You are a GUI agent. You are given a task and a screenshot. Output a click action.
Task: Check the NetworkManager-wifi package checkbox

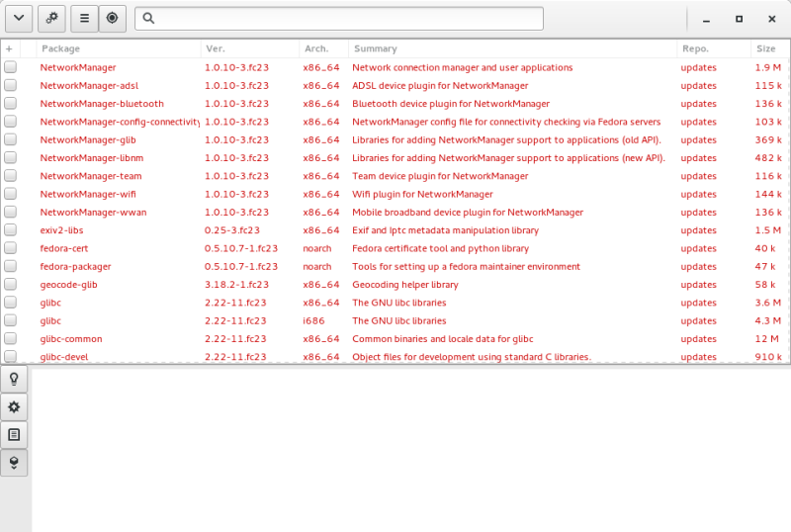point(10,194)
